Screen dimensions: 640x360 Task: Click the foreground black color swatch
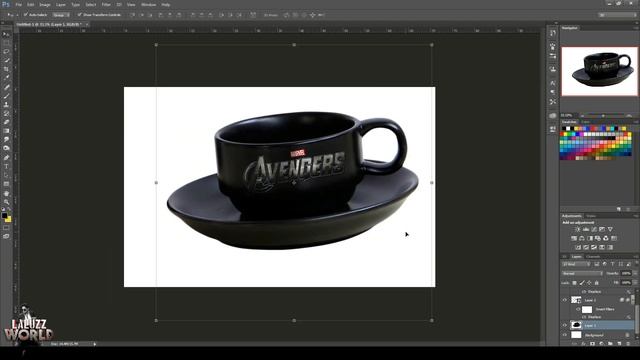[4, 216]
